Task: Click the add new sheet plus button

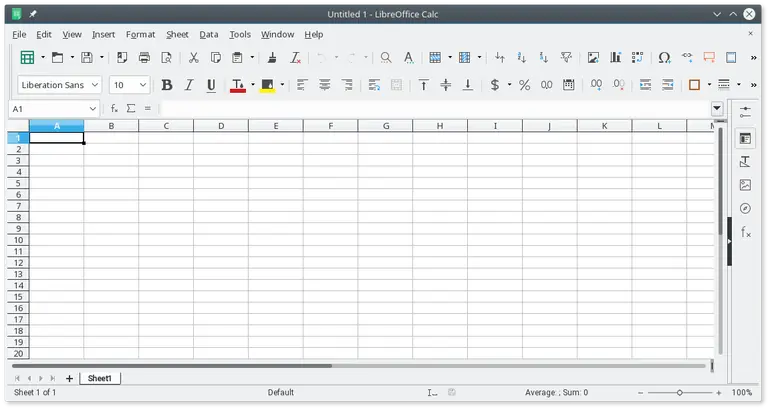Action: tap(69, 378)
